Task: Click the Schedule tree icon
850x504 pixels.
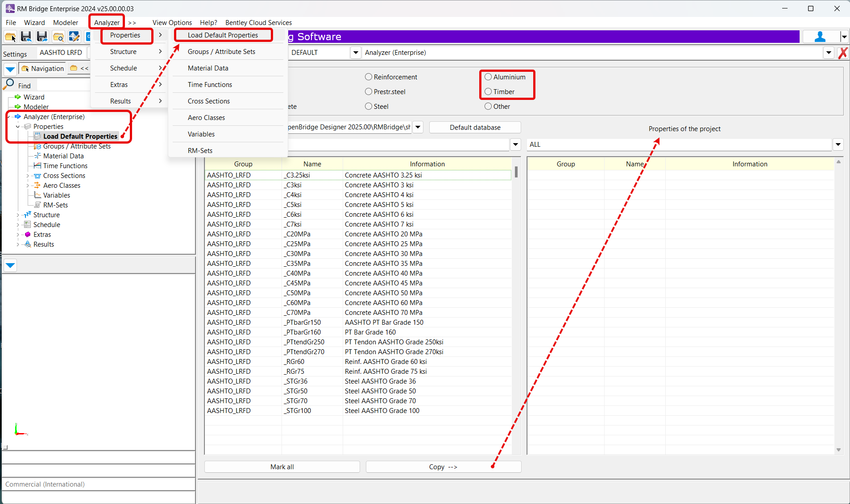Action: click(28, 224)
